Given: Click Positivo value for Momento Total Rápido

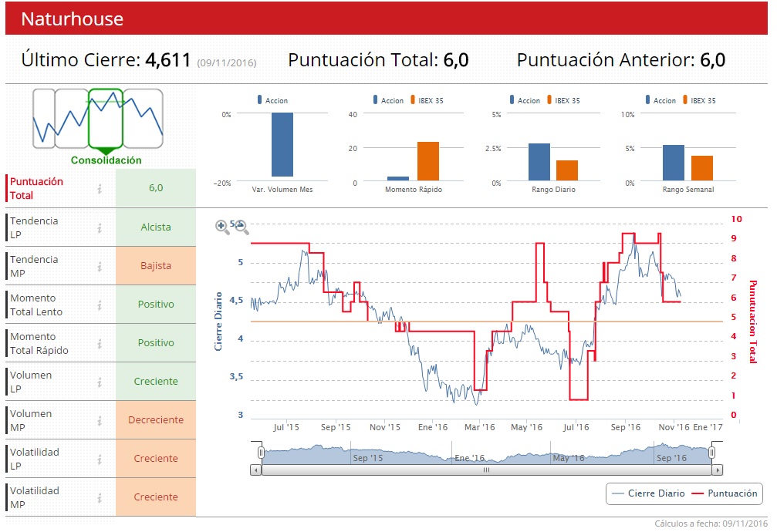Looking at the screenshot, I should (x=156, y=343).
